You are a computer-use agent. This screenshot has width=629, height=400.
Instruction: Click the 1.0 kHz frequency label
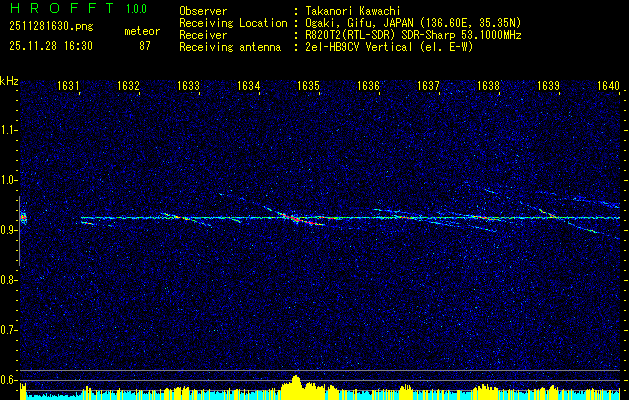tap(8, 180)
